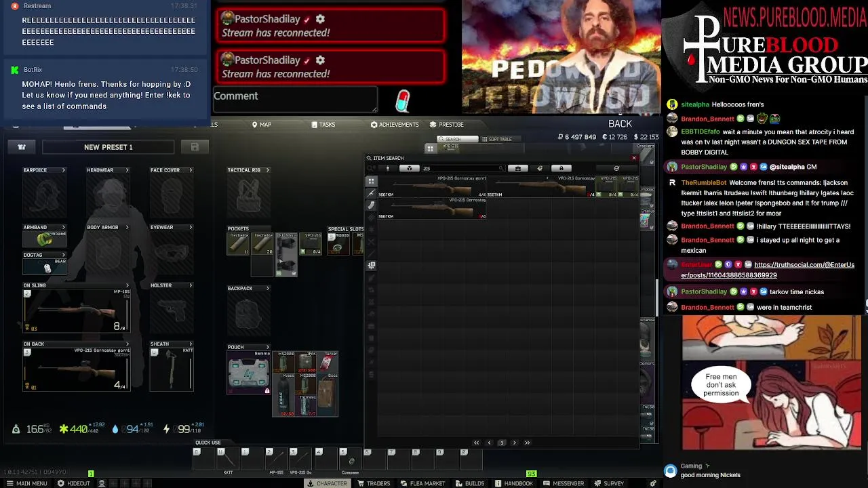Expand the Eyewear slot arrow
Image resolution: width=868 pixels, height=488 pixels.
click(191, 227)
